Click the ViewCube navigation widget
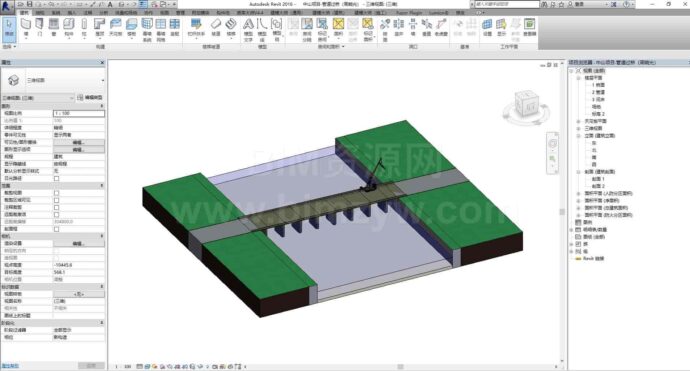Viewport: 690px width, 371px height. click(525, 105)
